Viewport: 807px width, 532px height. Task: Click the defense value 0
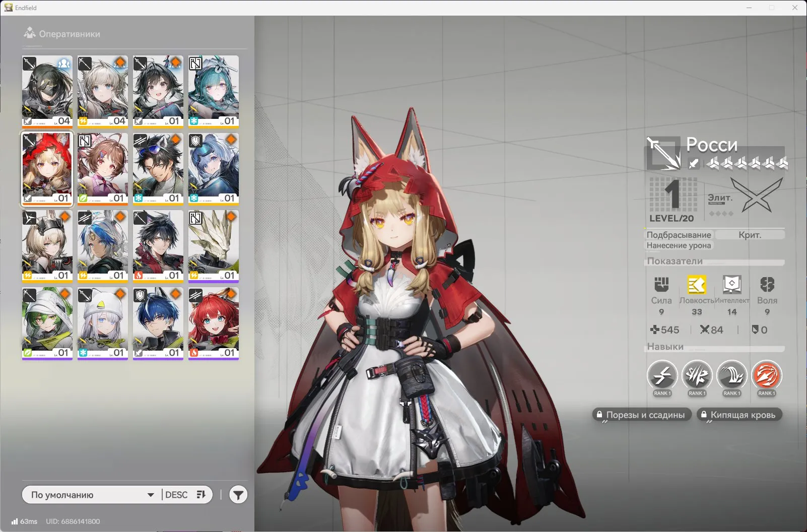point(760,329)
